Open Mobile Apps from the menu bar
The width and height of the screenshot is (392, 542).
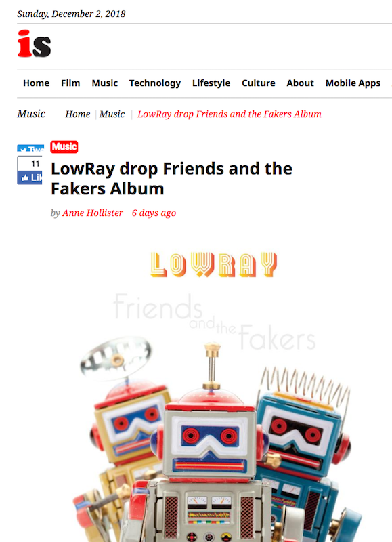(x=353, y=83)
